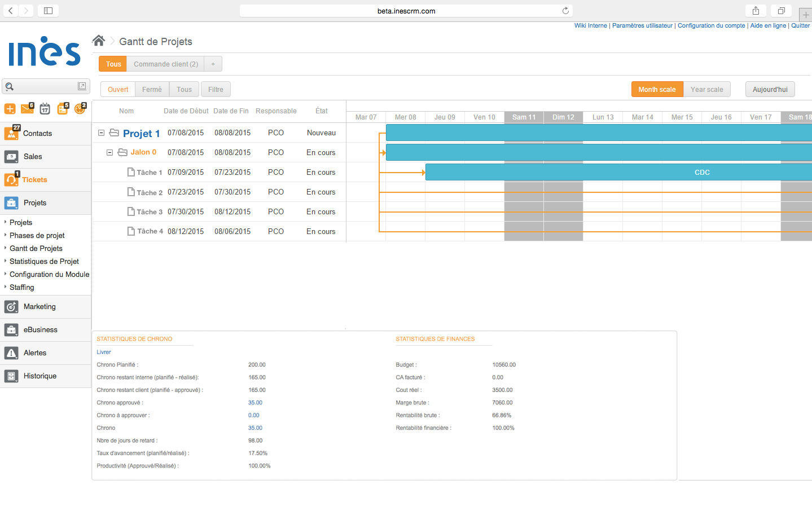Open the calendar icon in the sidebar
The height and width of the screenshot is (507, 812).
click(x=45, y=108)
